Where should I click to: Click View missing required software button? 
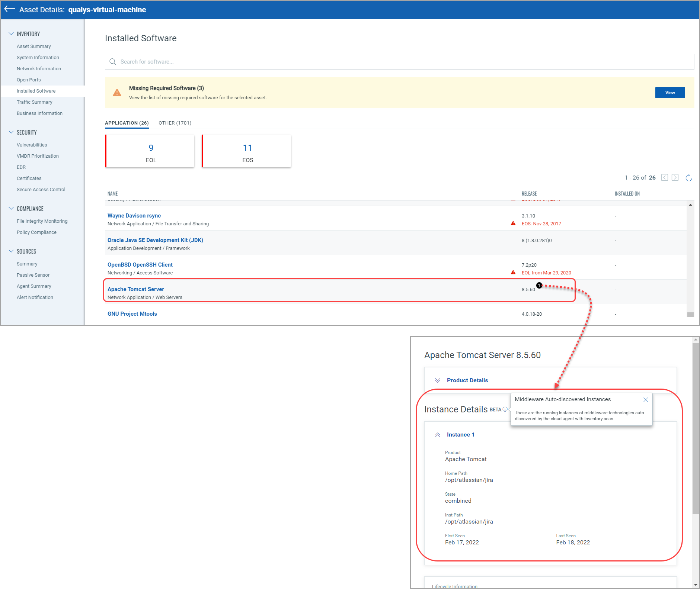pos(670,93)
